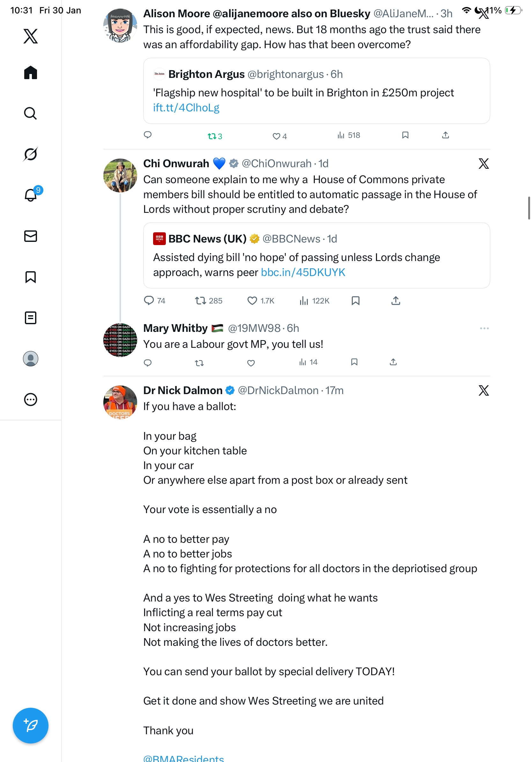532x762 pixels.
Task: Open the profile account icon in sidebar
Action: click(31, 359)
